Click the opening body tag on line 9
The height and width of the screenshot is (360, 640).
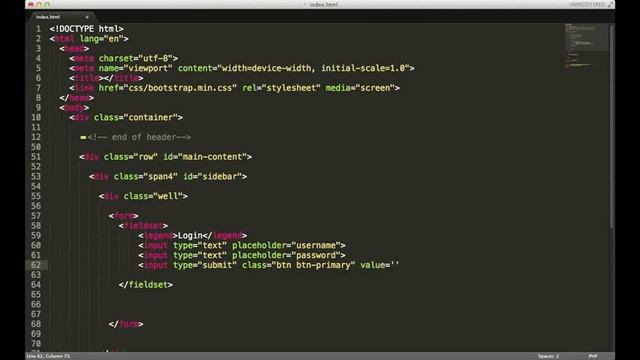[74, 108]
